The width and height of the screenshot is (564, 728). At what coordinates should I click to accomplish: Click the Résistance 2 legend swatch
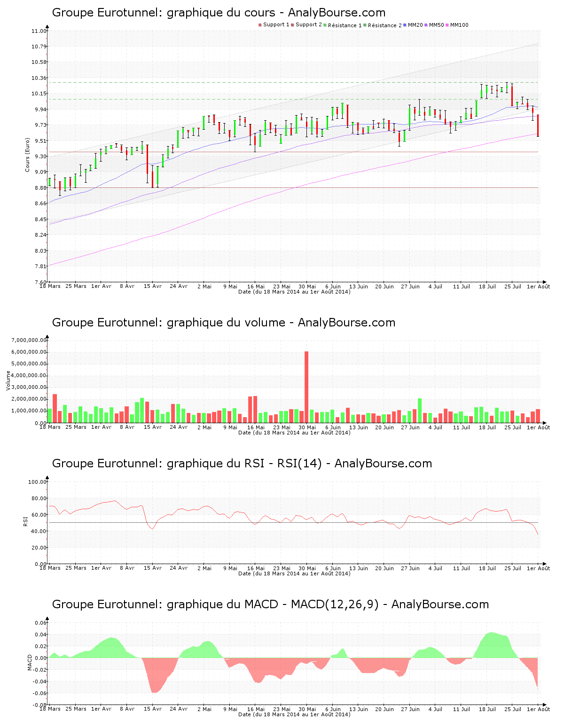[x=365, y=25]
